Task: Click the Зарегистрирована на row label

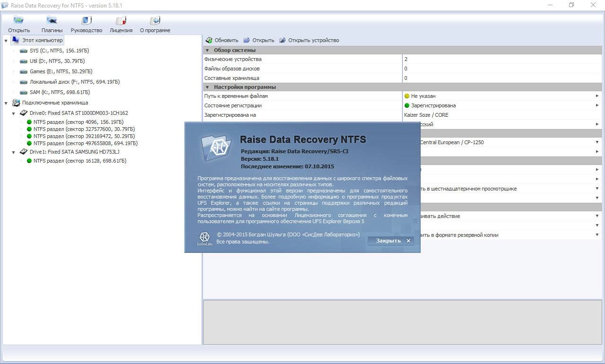Action: click(x=230, y=115)
